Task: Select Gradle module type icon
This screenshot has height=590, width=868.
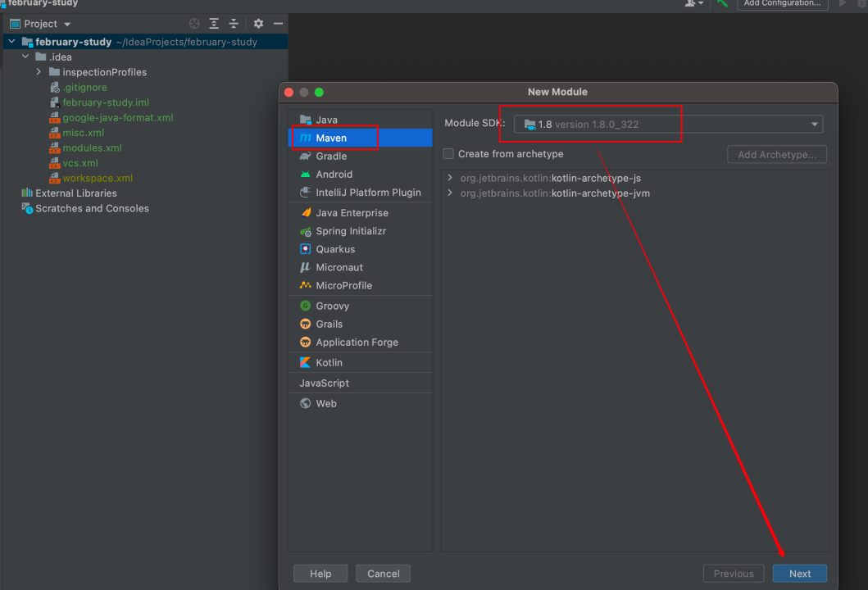Action: click(x=305, y=156)
